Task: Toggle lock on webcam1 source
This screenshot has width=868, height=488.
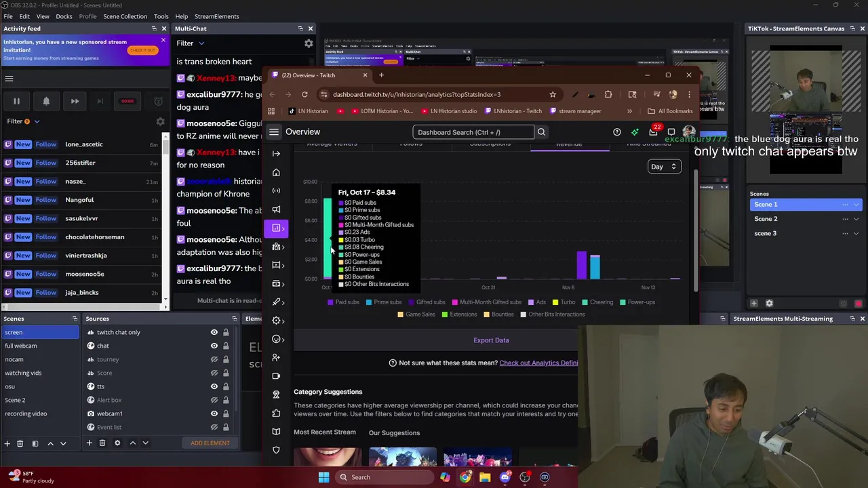Action: coord(226,413)
